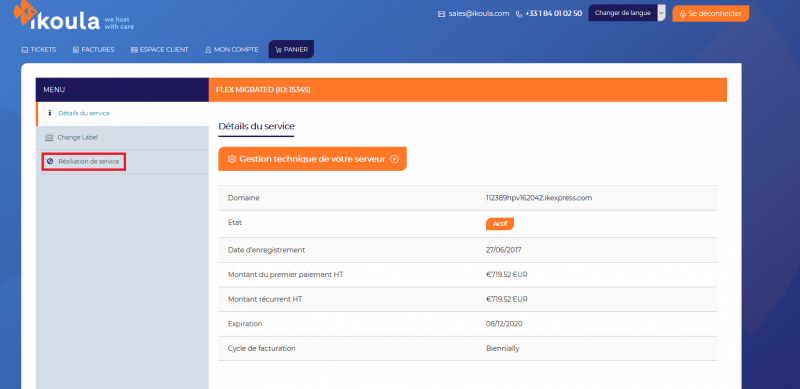Click the Se déconnecter button
Screen dimensions: 800x389
tap(711, 14)
